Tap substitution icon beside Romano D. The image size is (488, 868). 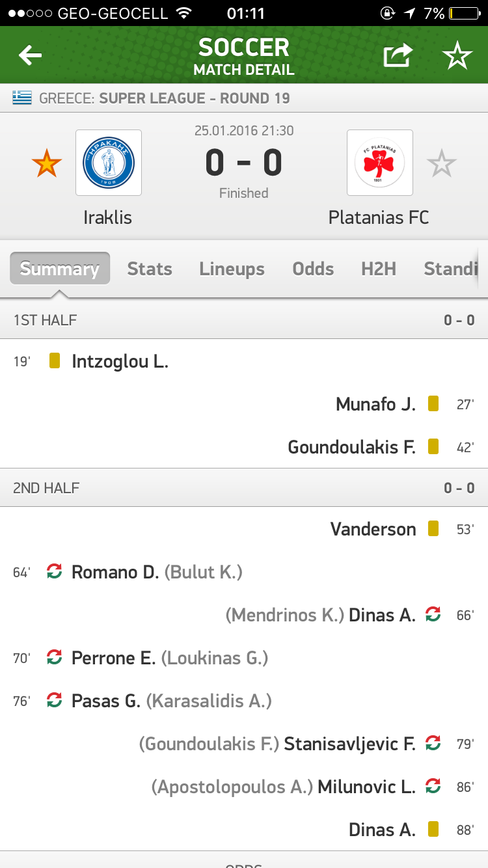[55, 571]
